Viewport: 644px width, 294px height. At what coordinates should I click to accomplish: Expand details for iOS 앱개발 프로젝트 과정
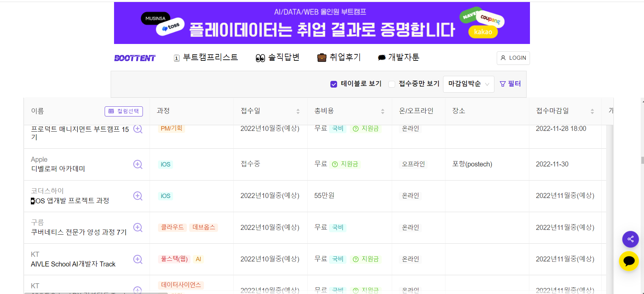(x=138, y=196)
